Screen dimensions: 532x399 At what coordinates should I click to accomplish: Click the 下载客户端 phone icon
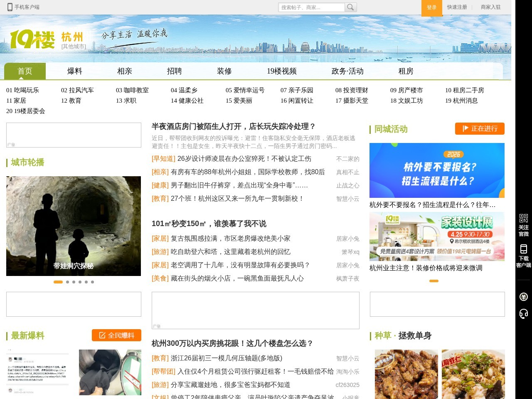pyautogui.click(x=523, y=249)
